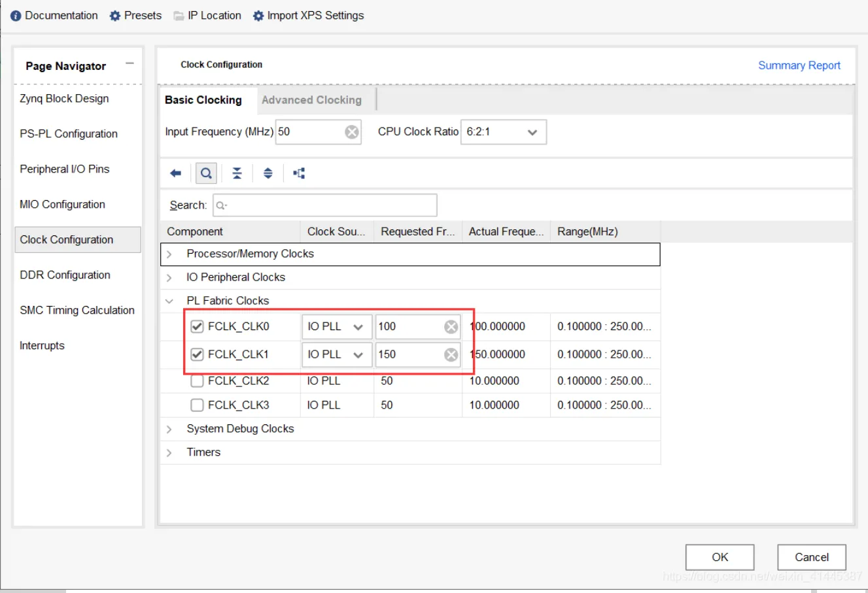Go to Peripheral I/O Pins page

[65, 169]
